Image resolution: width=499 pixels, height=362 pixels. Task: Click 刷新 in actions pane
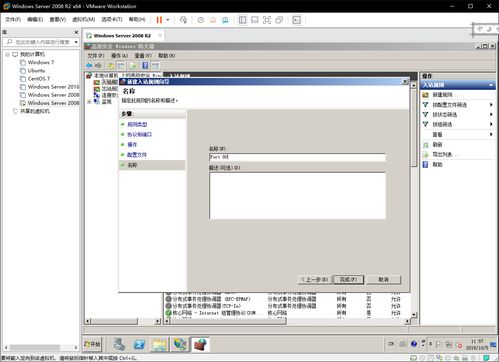(x=437, y=144)
